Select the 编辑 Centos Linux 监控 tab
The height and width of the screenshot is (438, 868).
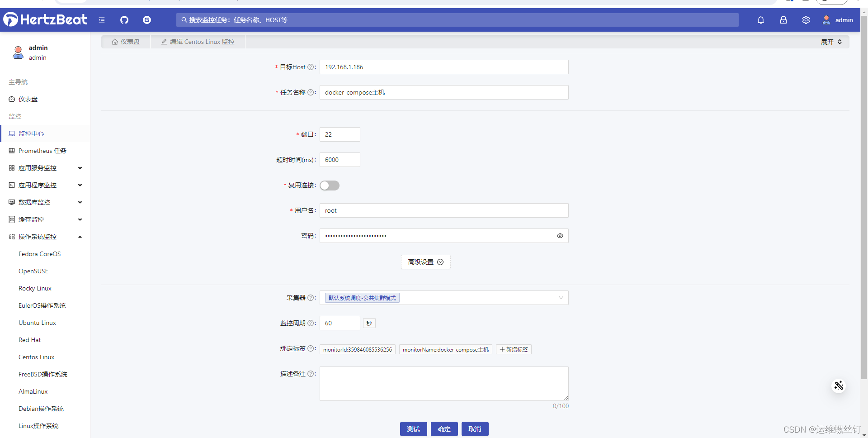tap(198, 42)
